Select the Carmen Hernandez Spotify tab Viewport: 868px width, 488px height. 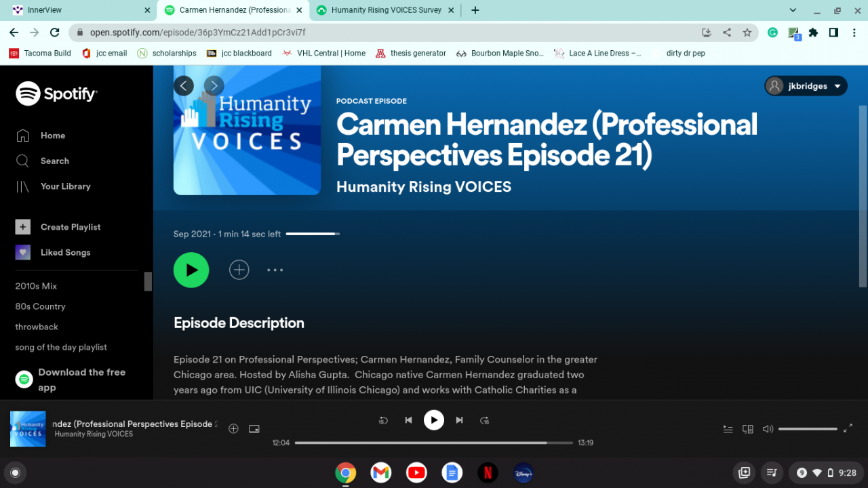pos(233,10)
